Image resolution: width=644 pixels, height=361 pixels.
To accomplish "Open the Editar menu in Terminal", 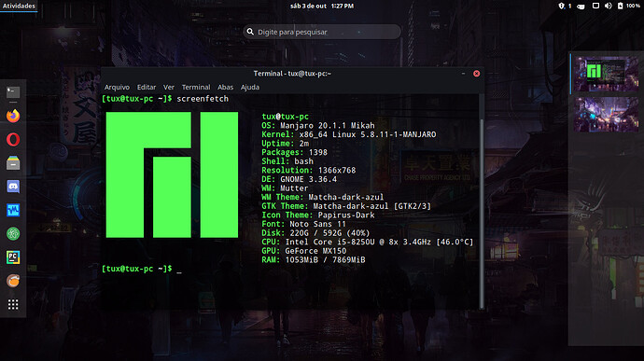I will click(x=147, y=87).
